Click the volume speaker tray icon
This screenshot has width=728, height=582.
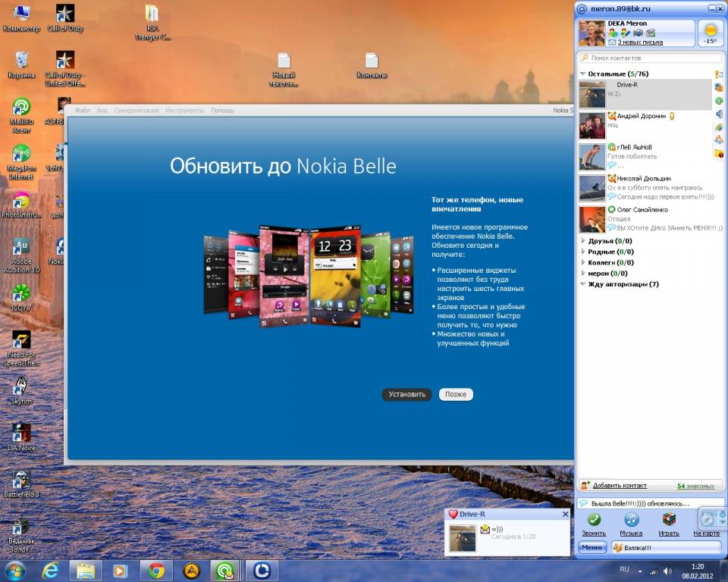coord(667,571)
